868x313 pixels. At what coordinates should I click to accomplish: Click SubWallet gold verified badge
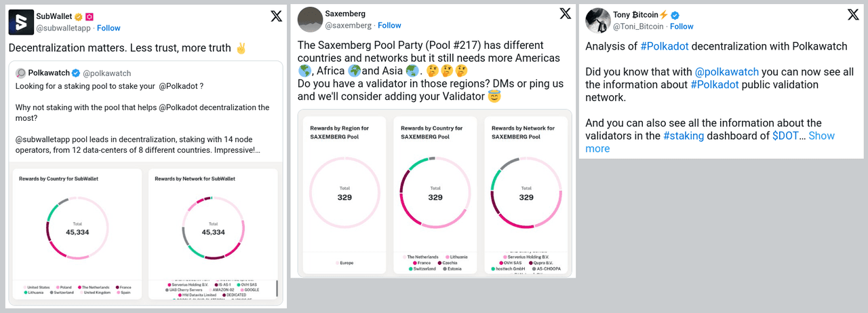coord(79,16)
